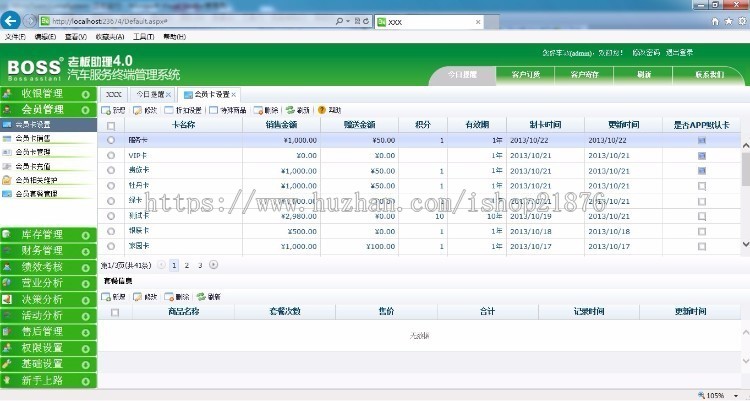Collapse the 会员管理 sidebar section

click(x=47, y=109)
